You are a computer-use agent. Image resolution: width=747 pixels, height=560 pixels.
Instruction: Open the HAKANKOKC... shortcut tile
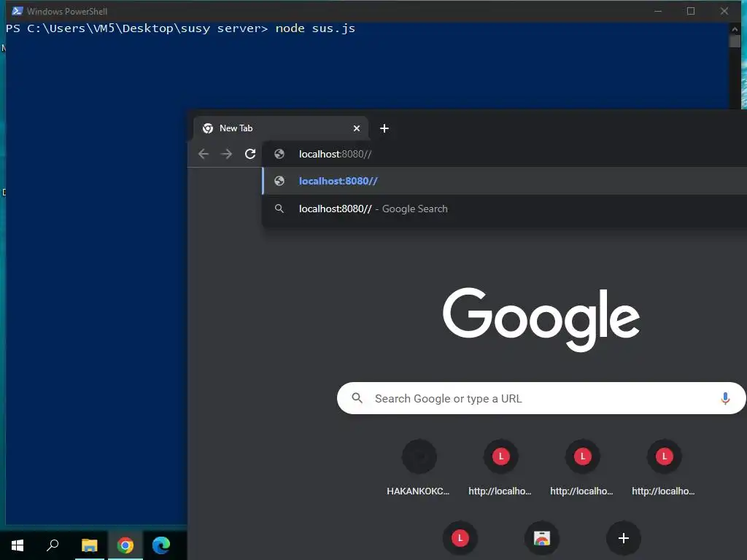(x=418, y=468)
